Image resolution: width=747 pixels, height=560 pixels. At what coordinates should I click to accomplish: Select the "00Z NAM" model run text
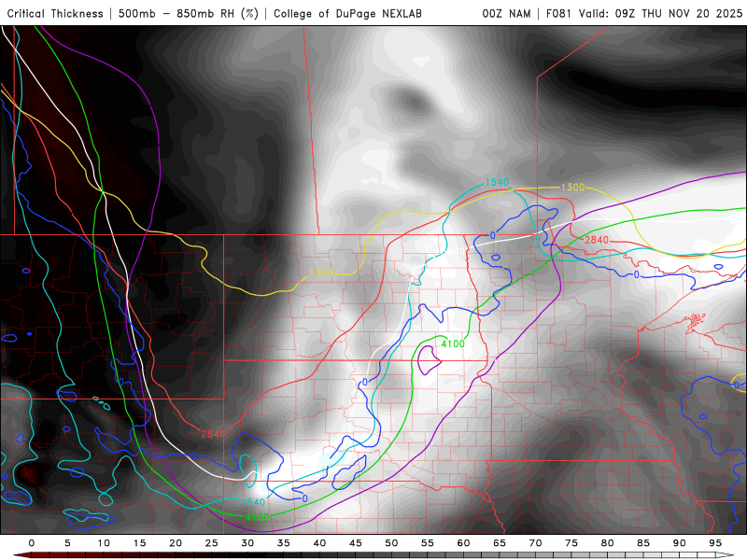[x=506, y=14]
